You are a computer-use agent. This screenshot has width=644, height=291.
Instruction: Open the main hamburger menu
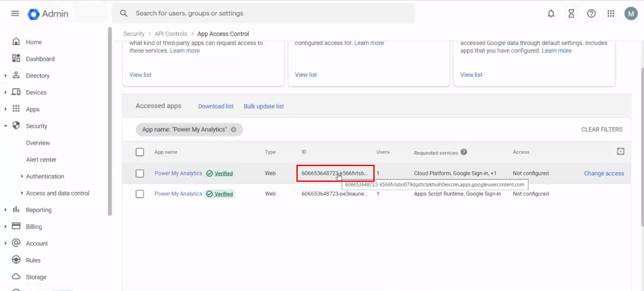coord(15,13)
